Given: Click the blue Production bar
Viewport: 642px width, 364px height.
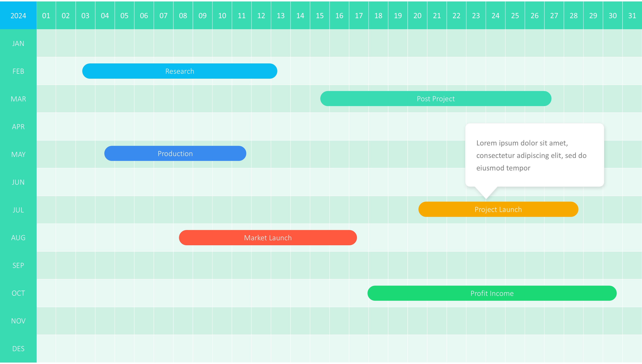Looking at the screenshot, I should (175, 153).
